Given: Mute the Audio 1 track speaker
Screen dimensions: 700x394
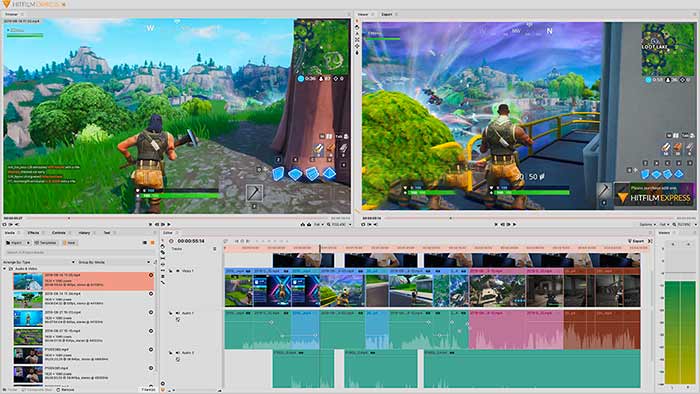Looking at the screenshot, I should [x=178, y=313].
